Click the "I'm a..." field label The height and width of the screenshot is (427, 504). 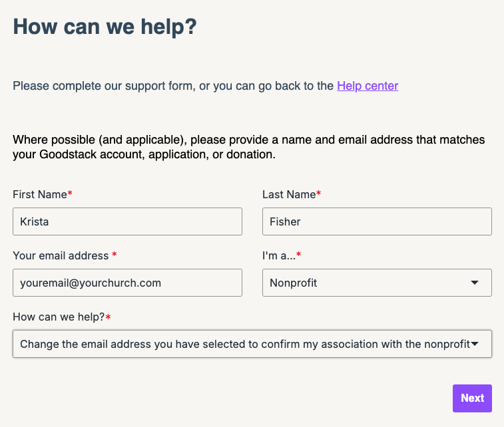click(x=279, y=256)
